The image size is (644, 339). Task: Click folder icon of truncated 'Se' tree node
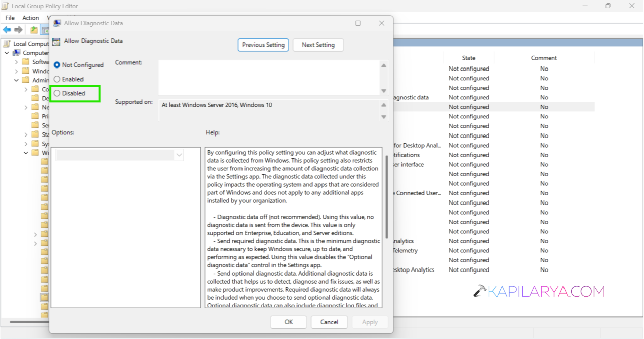[35, 125]
